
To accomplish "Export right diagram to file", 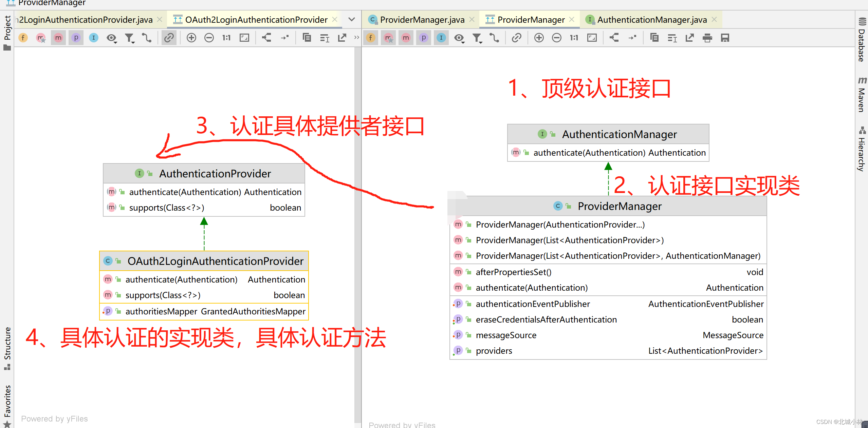I will click(690, 38).
